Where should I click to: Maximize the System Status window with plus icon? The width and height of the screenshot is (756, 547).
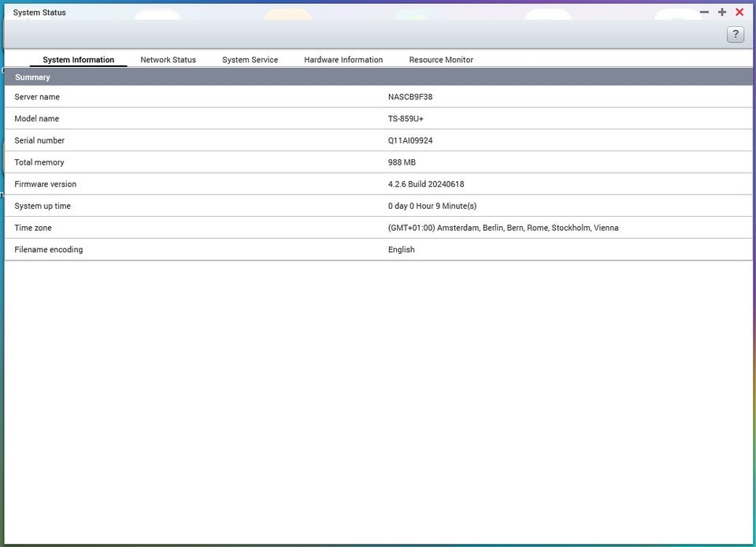click(x=722, y=12)
